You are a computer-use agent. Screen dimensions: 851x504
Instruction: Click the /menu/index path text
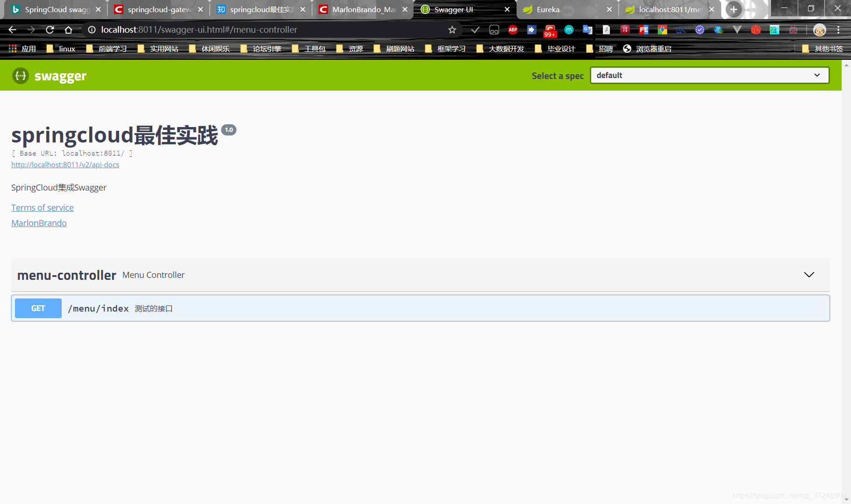click(98, 308)
